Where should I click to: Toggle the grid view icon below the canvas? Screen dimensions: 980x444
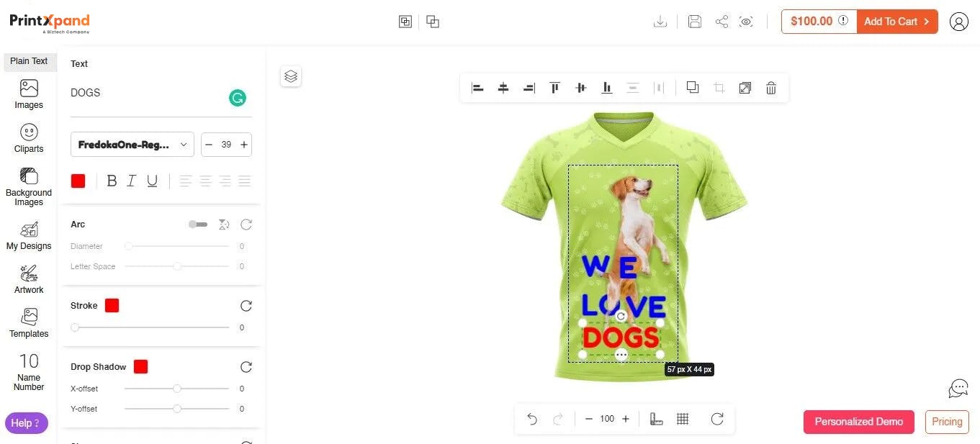(683, 418)
